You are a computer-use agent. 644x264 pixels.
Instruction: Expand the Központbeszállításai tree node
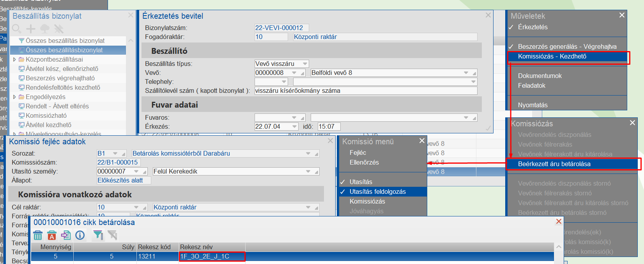[x=14, y=59]
